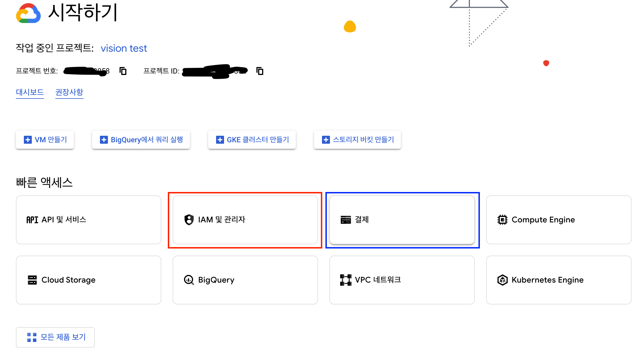Viewport: 644px width, 355px height.
Task: Open the 권장사항 link
Action: 69,92
